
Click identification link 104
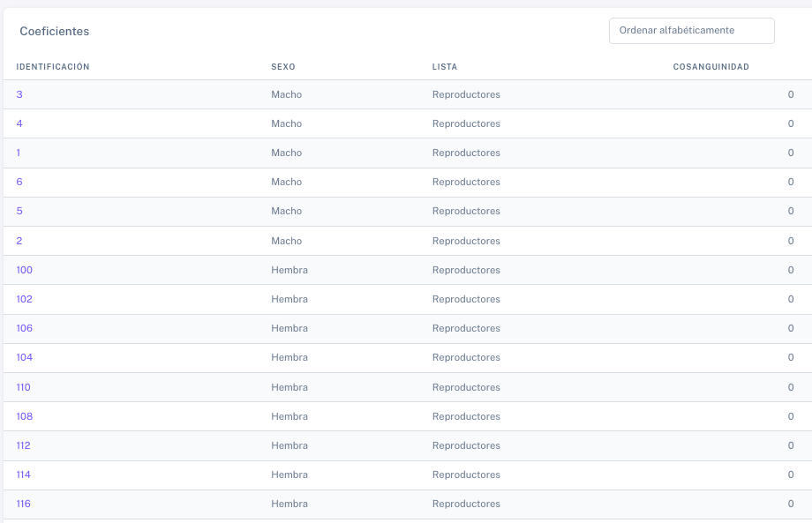pyautogui.click(x=25, y=357)
